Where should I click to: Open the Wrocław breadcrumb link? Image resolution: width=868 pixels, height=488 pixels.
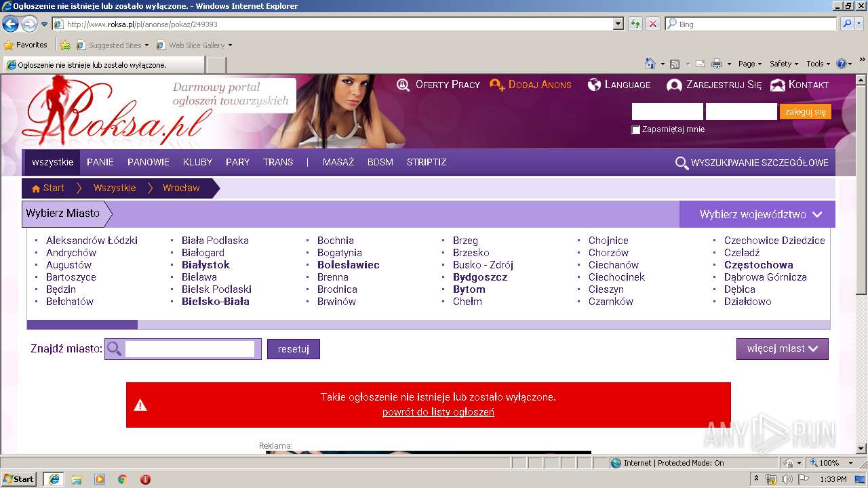click(181, 188)
